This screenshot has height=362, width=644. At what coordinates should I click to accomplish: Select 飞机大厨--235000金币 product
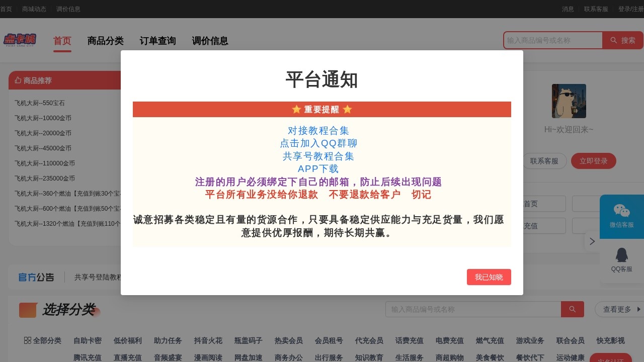pyautogui.click(x=45, y=178)
